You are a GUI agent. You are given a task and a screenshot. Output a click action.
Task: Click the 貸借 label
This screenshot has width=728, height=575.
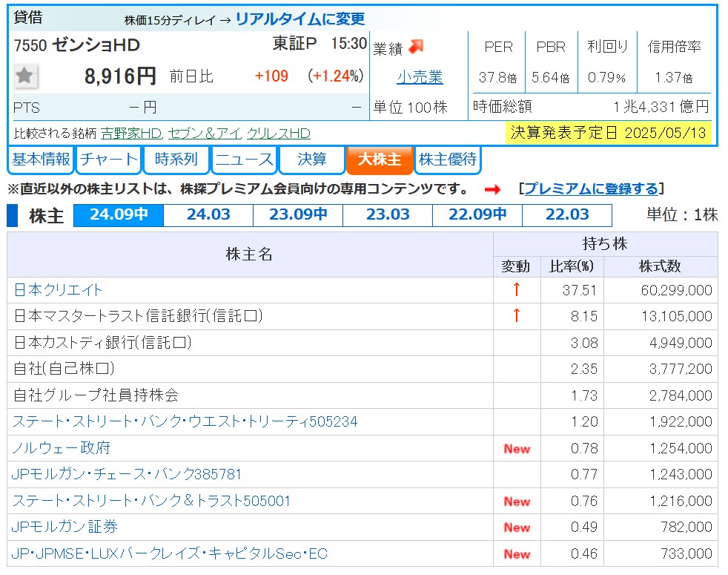[28, 17]
